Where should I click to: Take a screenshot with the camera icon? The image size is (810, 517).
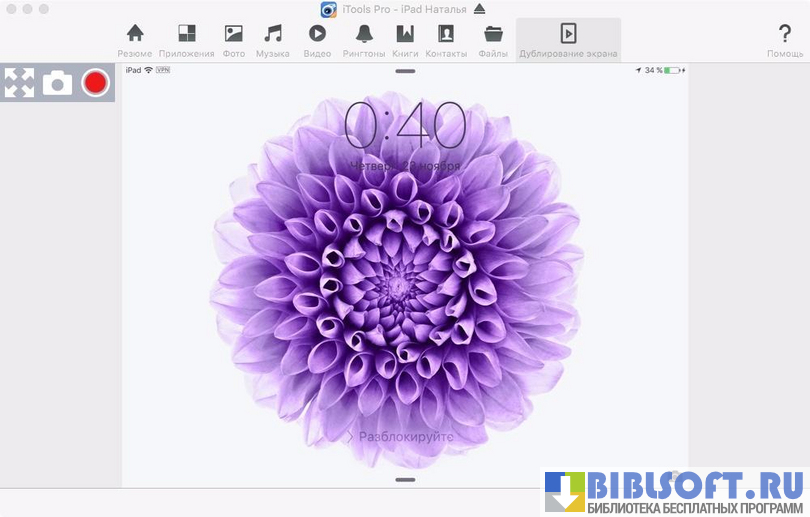[x=57, y=83]
